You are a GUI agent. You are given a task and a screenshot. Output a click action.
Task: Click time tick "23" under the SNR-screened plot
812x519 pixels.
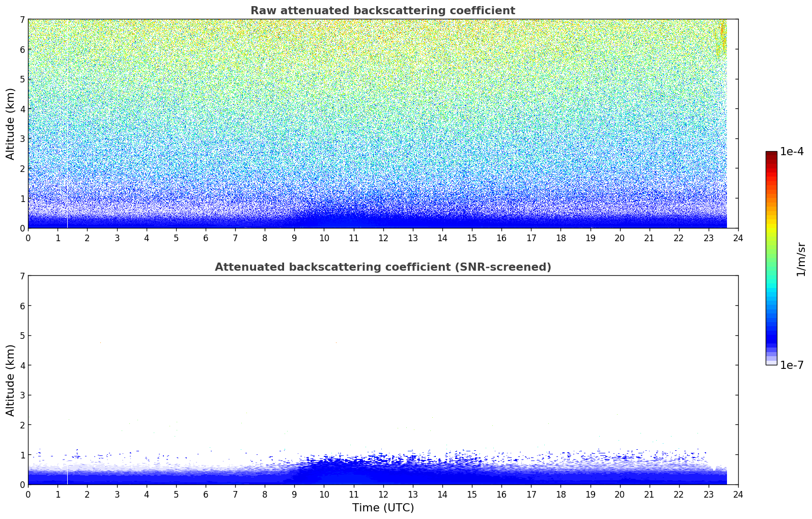click(709, 494)
